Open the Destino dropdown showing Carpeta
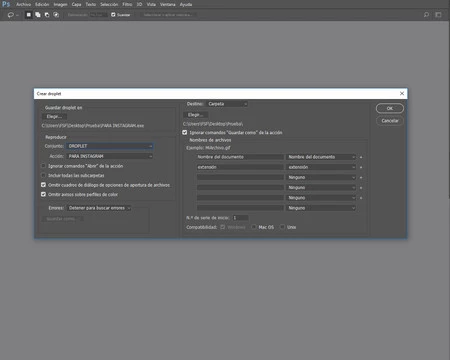Viewport: 450px width, 360px height. 227,104
